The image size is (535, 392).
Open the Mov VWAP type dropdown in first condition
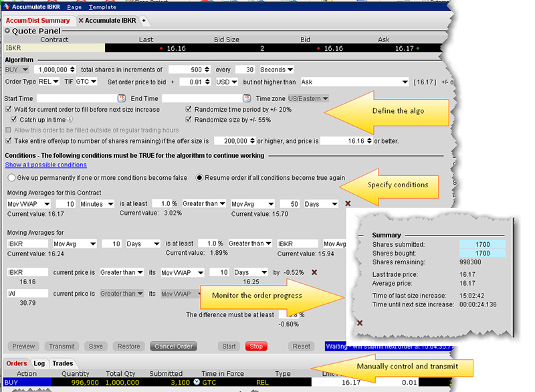29,204
